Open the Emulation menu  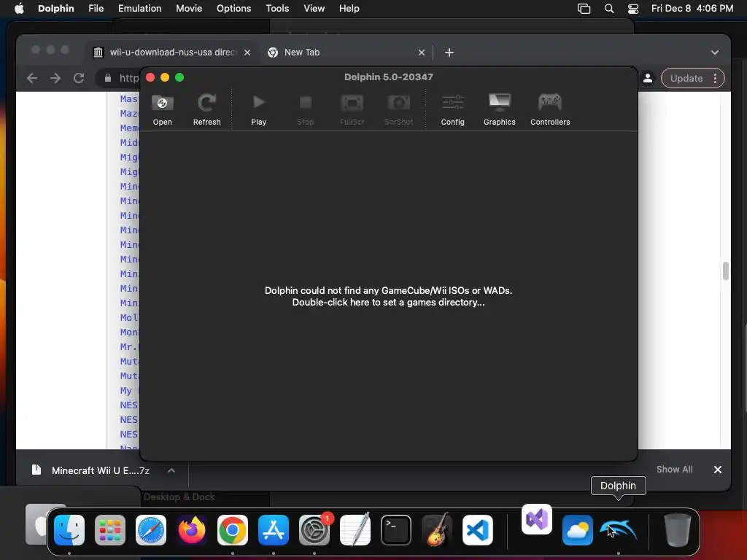pos(139,9)
